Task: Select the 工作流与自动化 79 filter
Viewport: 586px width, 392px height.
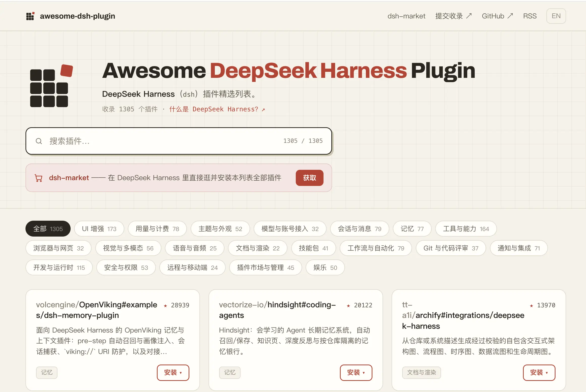Action: [376, 248]
